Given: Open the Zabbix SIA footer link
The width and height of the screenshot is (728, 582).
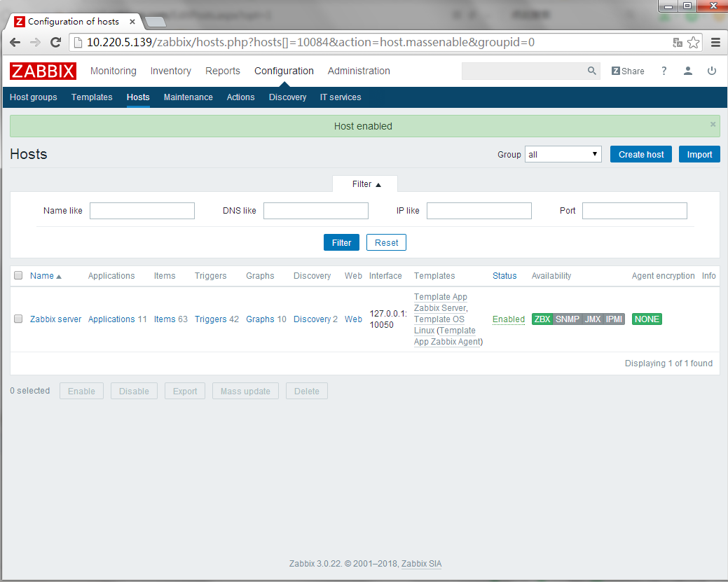Looking at the screenshot, I should tap(421, 564).
